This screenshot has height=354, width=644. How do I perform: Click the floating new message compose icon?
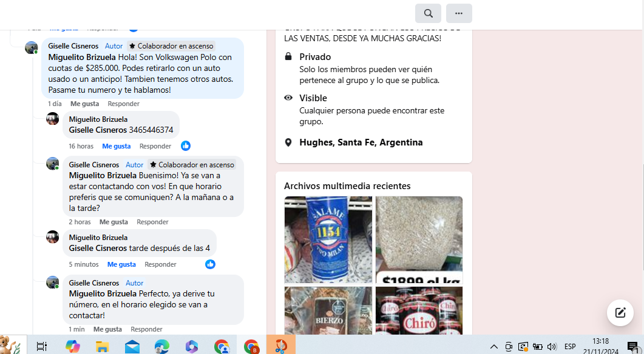click(x=620, y=313)
